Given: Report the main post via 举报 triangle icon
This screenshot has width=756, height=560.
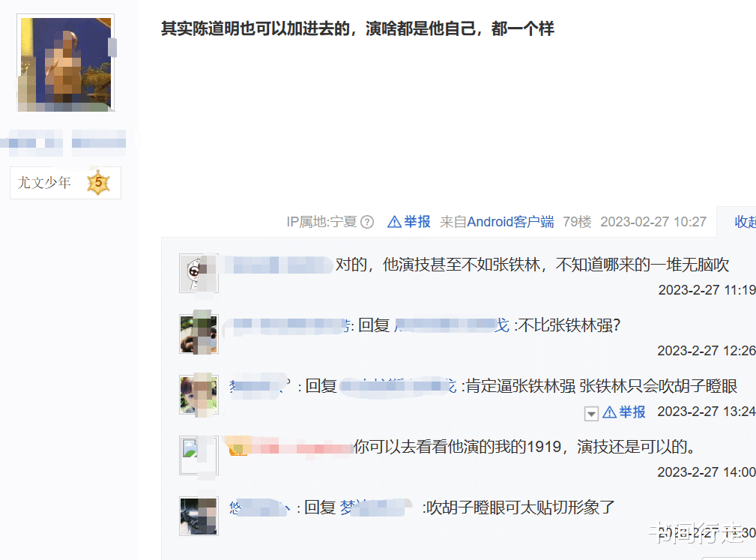Looking at the screenshot, I should [x=394, y=222].
